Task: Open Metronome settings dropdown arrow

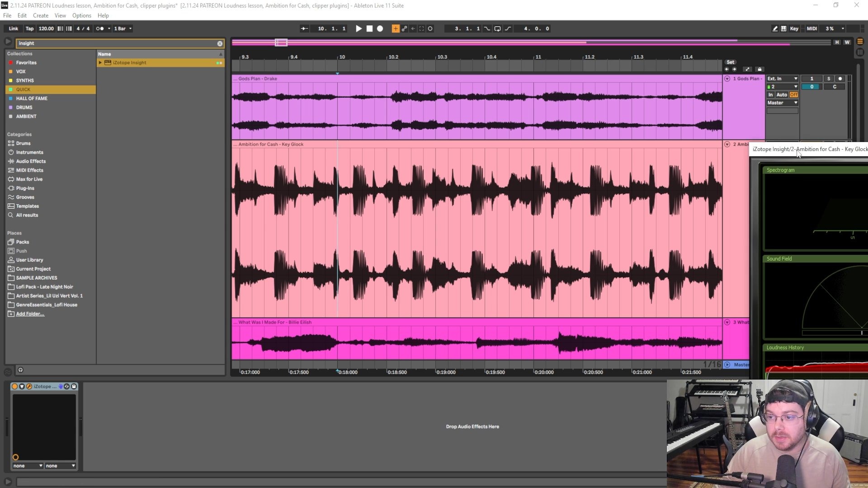Action: click(109, 28)
